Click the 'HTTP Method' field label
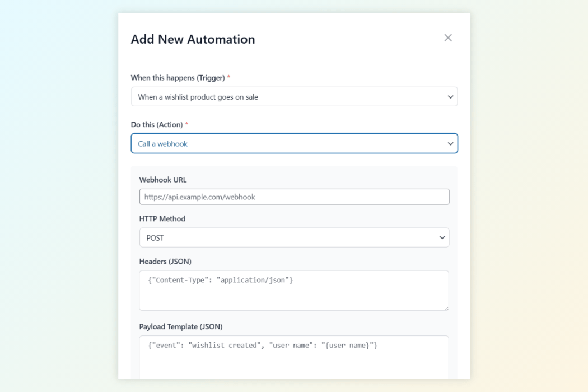 point(162,219)
